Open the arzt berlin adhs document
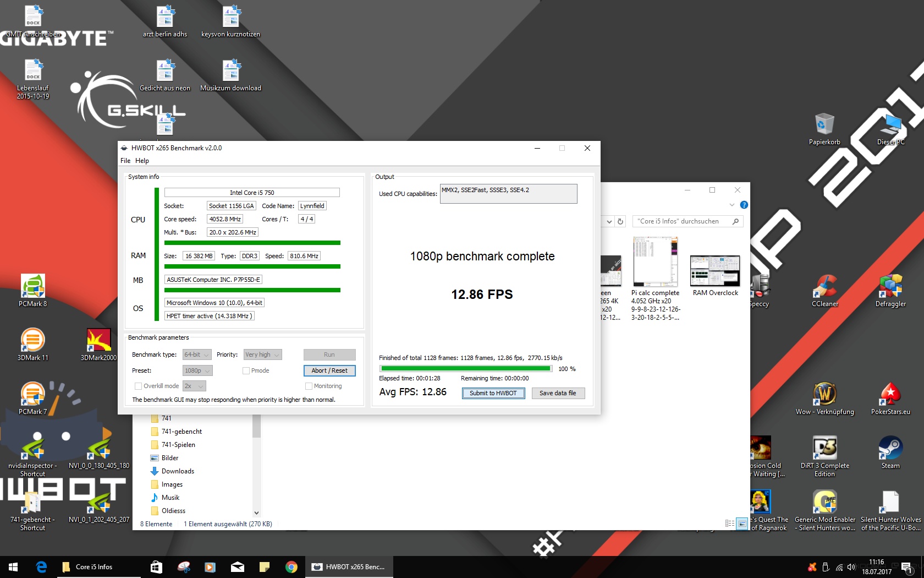The width and height of the screenshot is (924, 578). tap(164, 20)
